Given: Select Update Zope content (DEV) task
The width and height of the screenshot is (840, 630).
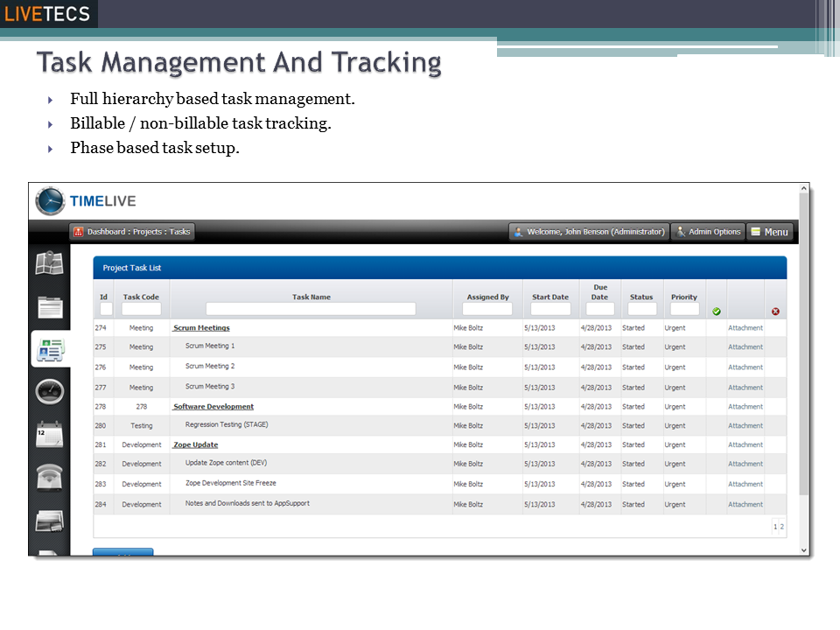Looking at the screenshot, I should (x=226, y=463).
